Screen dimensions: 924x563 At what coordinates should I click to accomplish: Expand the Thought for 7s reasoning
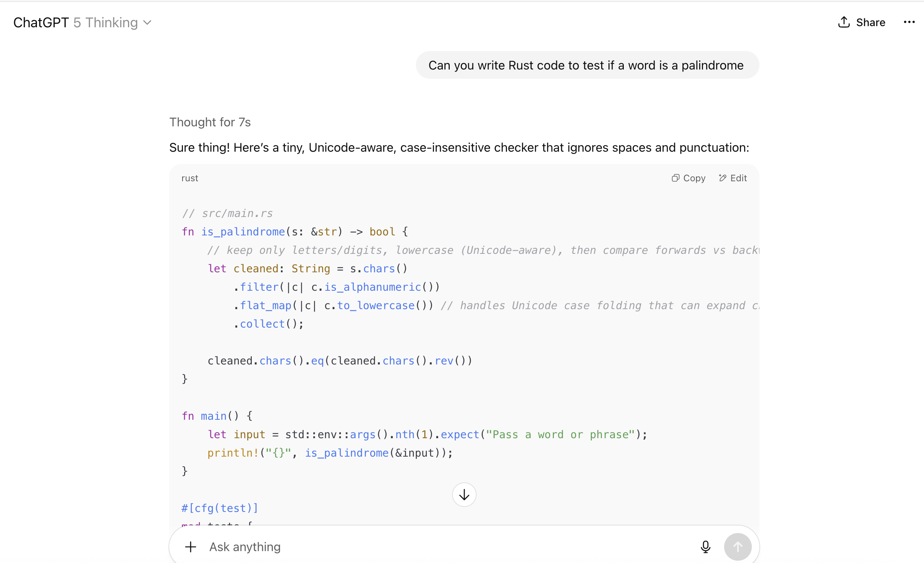(x=210, y=122)
